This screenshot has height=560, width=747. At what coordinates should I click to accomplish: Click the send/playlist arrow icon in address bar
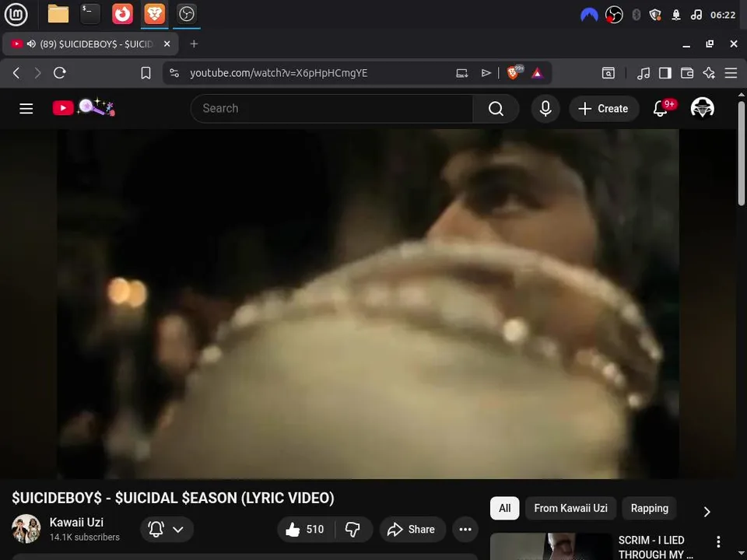tap(486, 73)
